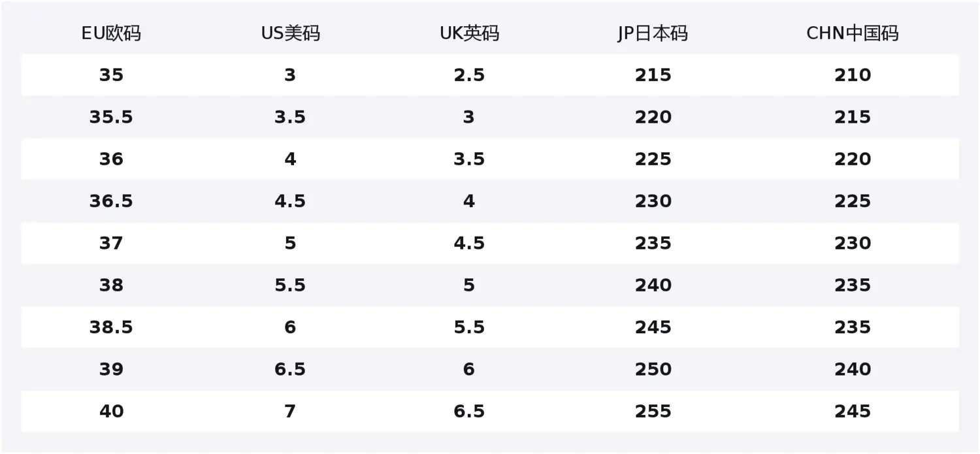980x454 pixels.
Task: Click the US美码 column header
Action: [x=290, y=33]
